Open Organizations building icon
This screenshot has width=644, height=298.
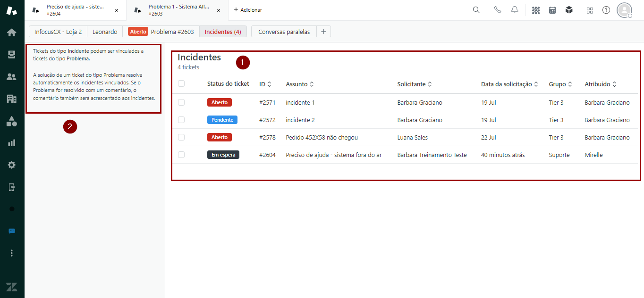(x=11, y=99)
